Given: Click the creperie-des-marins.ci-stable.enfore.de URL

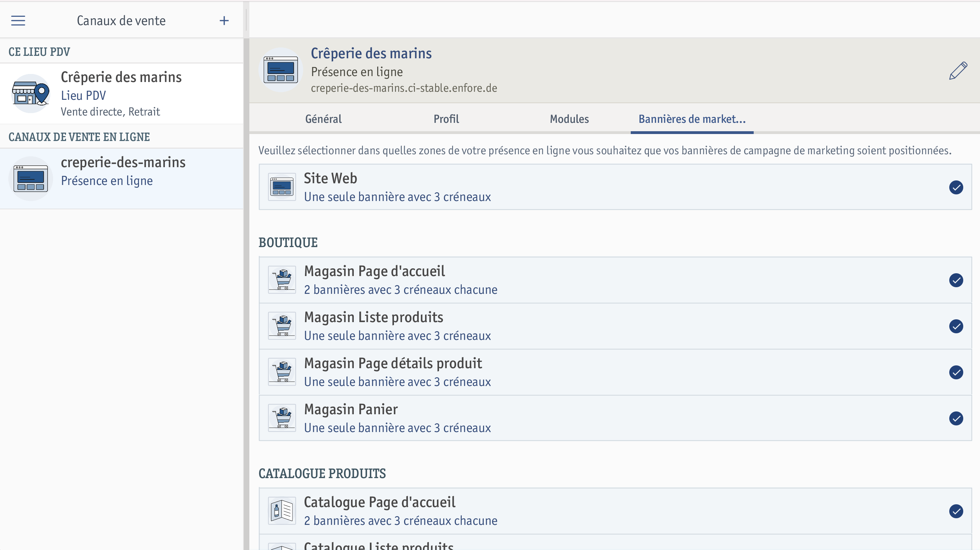Looking at the screenshot, I should (x=404, y=88).
